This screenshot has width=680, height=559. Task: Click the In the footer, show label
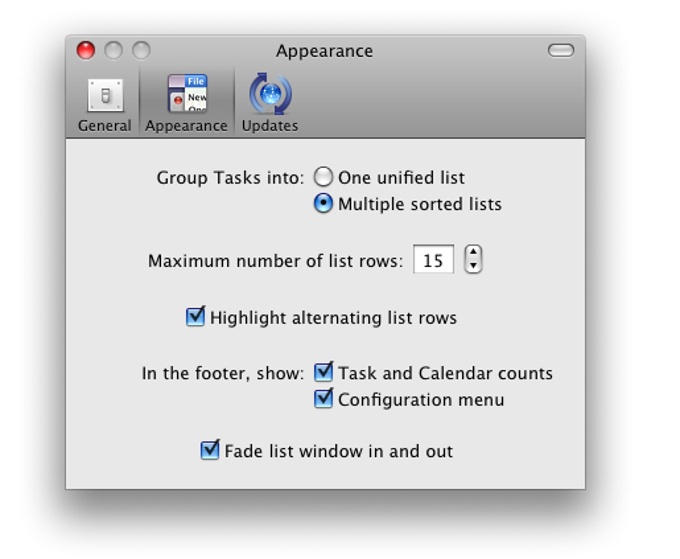pyautogui.click(x=223, y=373)
